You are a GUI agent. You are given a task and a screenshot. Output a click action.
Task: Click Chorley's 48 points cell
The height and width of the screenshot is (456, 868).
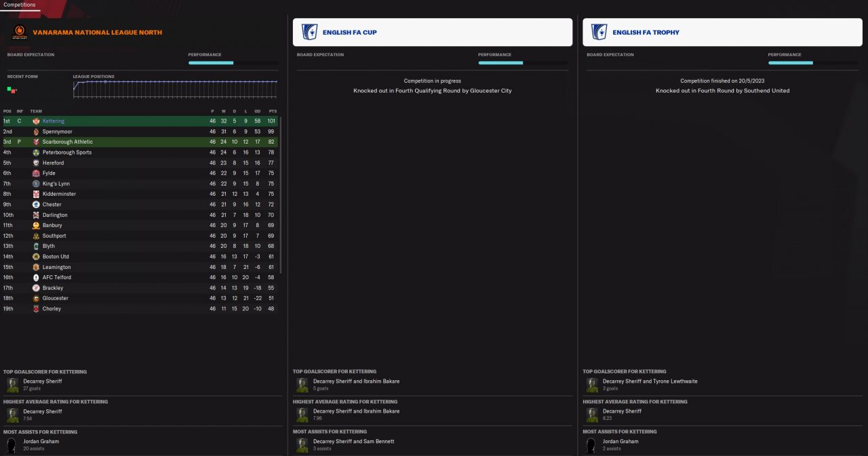tap(273, 308)
